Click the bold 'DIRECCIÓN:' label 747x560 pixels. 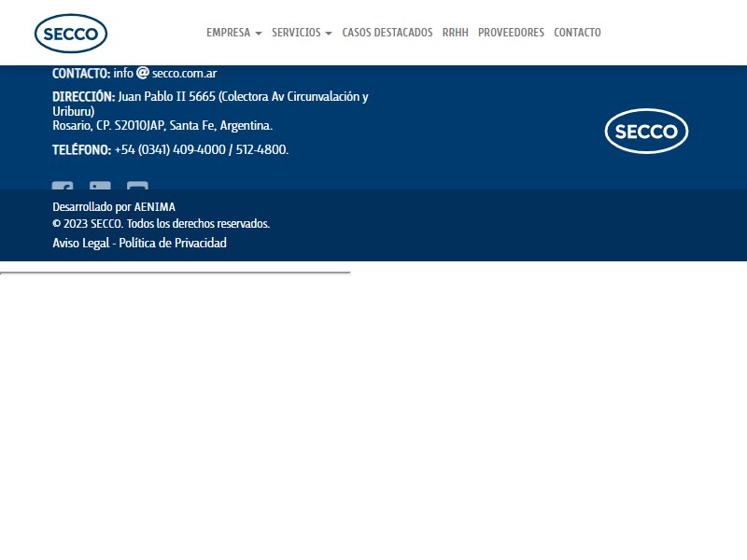(84, 97)
